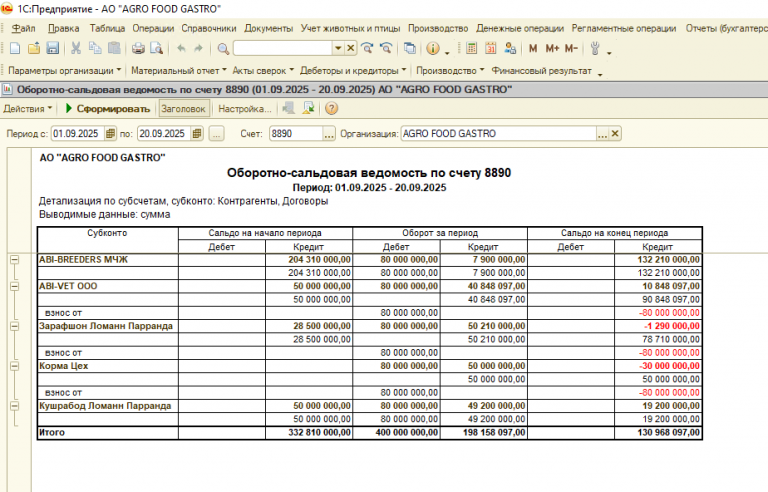The height and width of the screenshot is (492, 768).
Task: Click the period selection ellipsis button
Action: coord(216,133)
